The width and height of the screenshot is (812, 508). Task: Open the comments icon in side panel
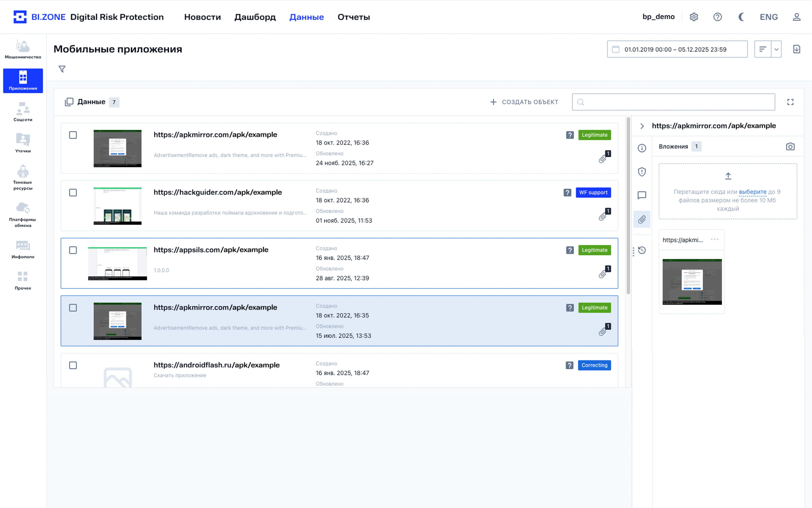(642, 196)
